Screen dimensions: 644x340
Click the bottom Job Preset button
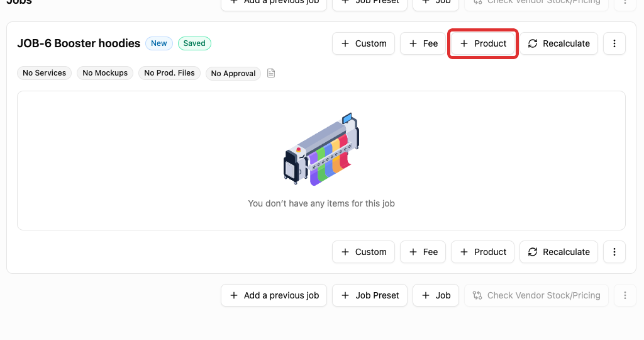click(x=370, y=295)
